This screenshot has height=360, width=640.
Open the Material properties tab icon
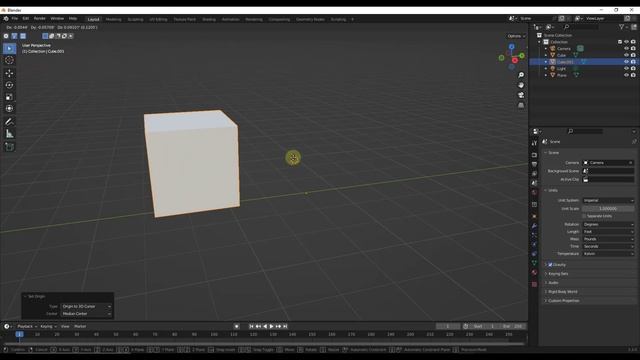tap(534, 273)
